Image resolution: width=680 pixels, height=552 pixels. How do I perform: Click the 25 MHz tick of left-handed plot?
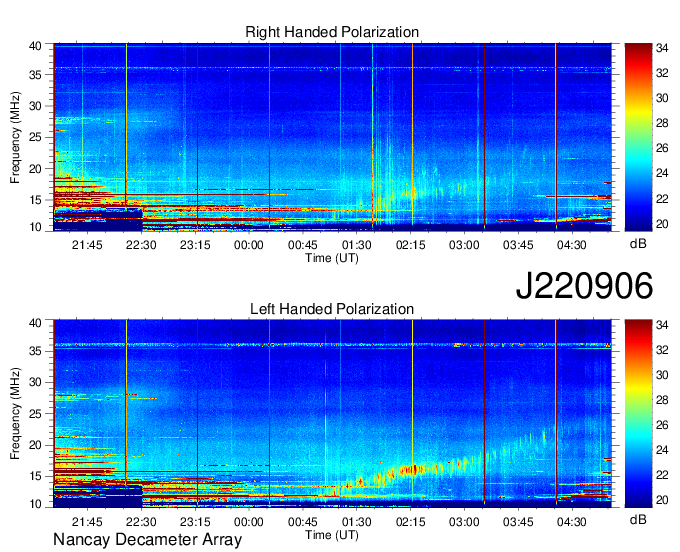point(36,414)
